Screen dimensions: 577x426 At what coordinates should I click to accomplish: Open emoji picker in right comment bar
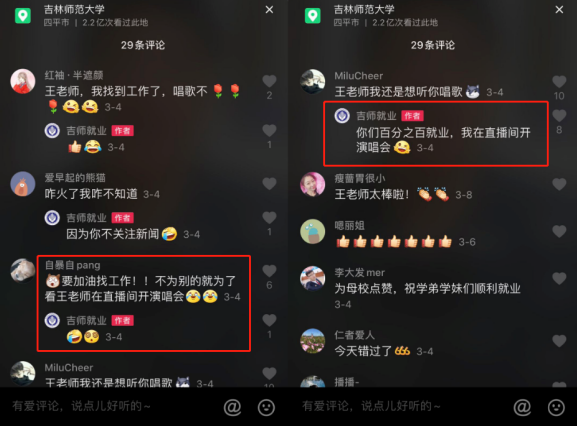556,407
